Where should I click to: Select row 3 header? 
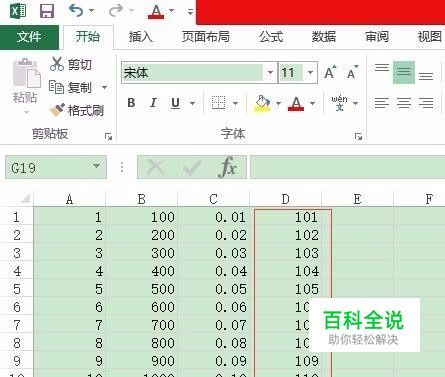(x=17, y=253)
